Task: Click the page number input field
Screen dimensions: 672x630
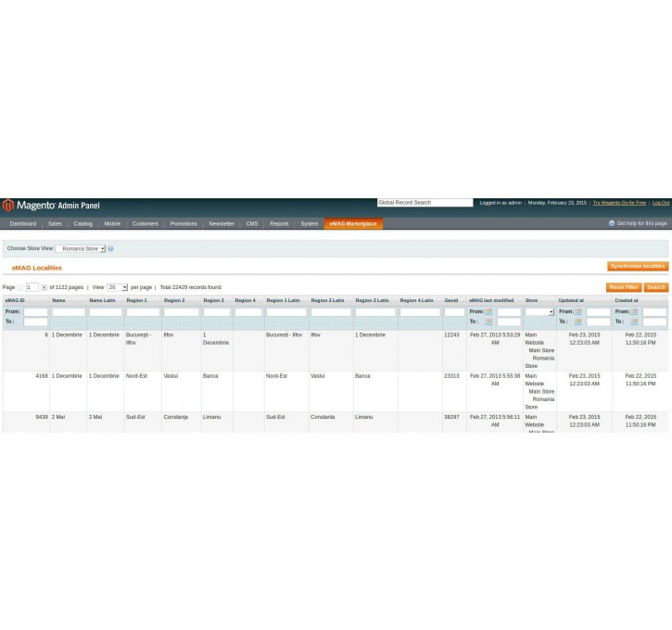Action: tap(32, 287)
